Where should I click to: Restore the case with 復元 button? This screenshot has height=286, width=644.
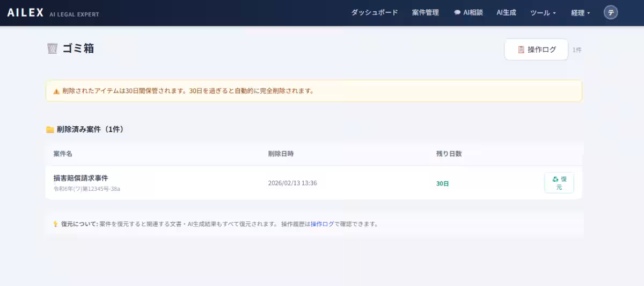559,183
